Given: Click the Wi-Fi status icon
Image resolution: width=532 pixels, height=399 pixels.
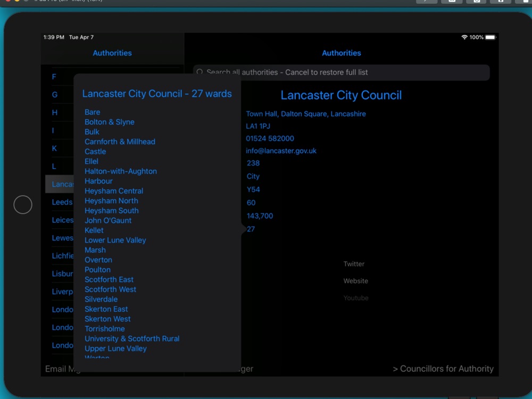Looking at the screenshot, I should click(464, 37).
